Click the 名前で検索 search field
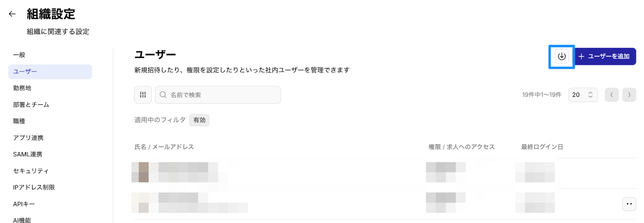The width and height of the screenshot is (644, 223). pyautogui.click(x=221, y=95)
